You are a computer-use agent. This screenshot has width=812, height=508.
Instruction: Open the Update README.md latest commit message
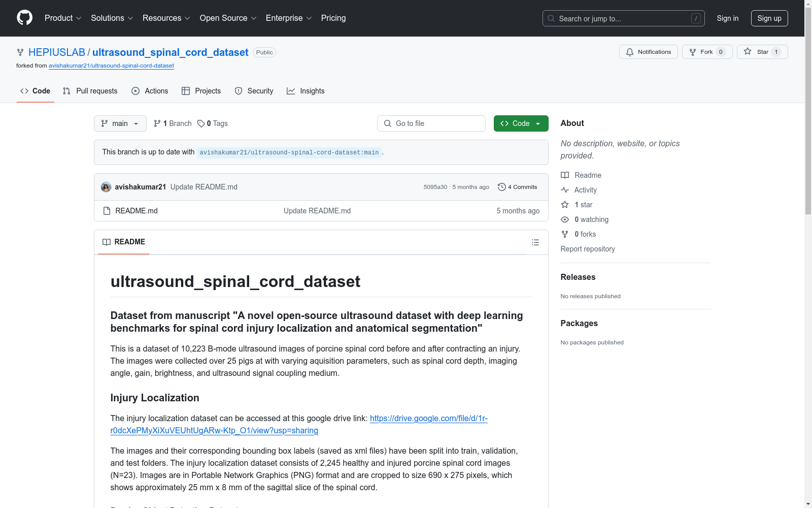pos(204,187)
